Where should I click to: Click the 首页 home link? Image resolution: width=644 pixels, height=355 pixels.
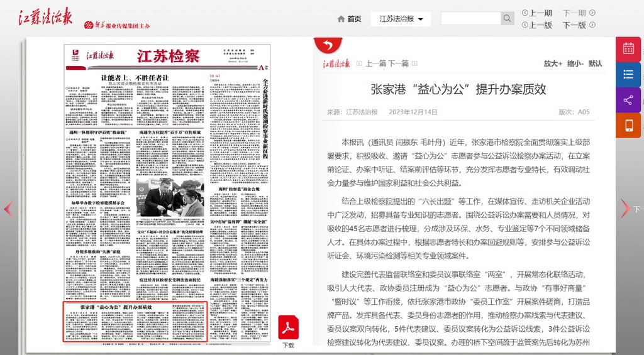click(x=354, y=19)
